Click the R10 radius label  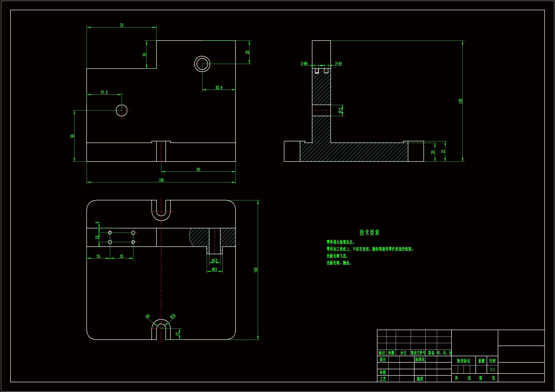(173, 316)
